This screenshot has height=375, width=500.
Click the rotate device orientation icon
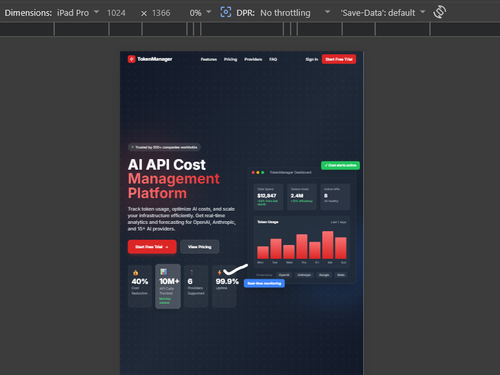pos(439,12)
